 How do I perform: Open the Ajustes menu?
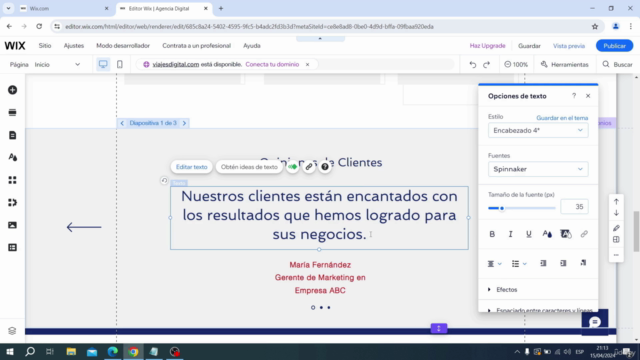coord(74,46)
